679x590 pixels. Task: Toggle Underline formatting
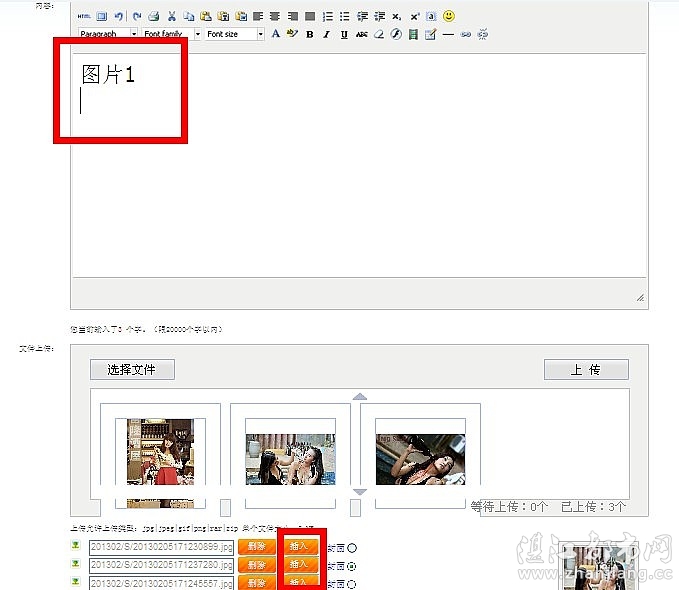click(343, 34)
